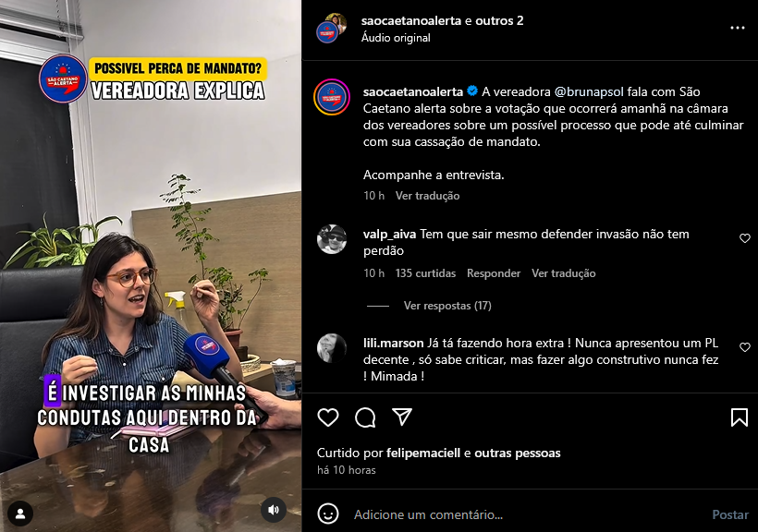The image size is (758, 532).
Task: Mute the video with the speaker icon
Action: (x=273, y=510)
